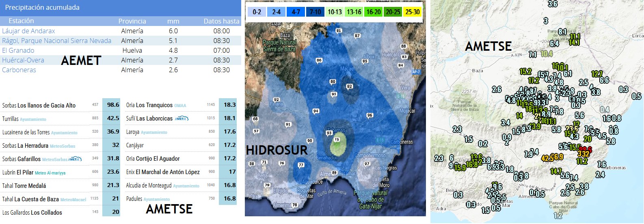Open the Rágol, Parque Nacional Sierra Nevada link

pyautogui.click(x=56, y=41)
